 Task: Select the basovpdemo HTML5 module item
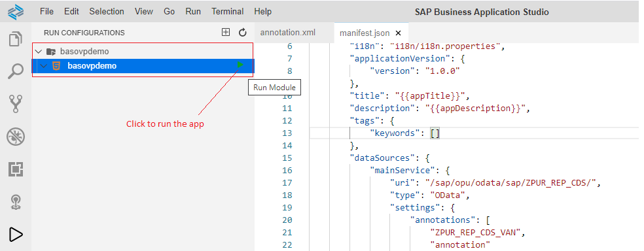pyautogui.click(x=143, y=65)
